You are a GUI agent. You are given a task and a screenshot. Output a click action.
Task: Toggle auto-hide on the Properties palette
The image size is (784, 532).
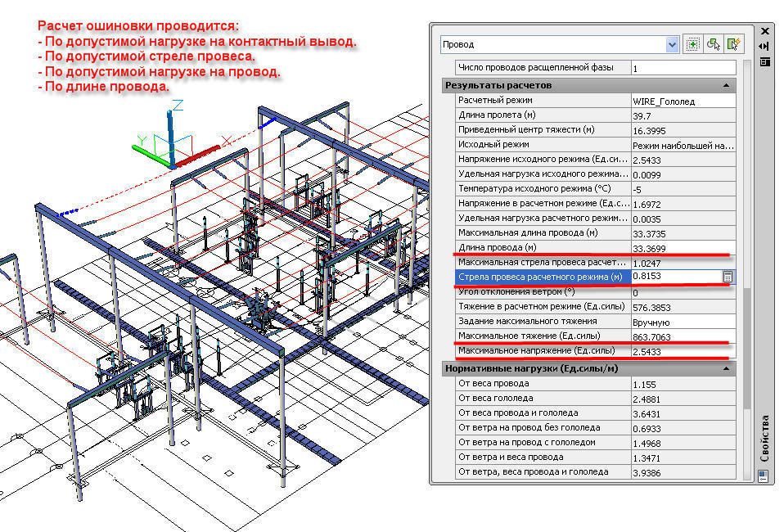(x=765, y=46)
